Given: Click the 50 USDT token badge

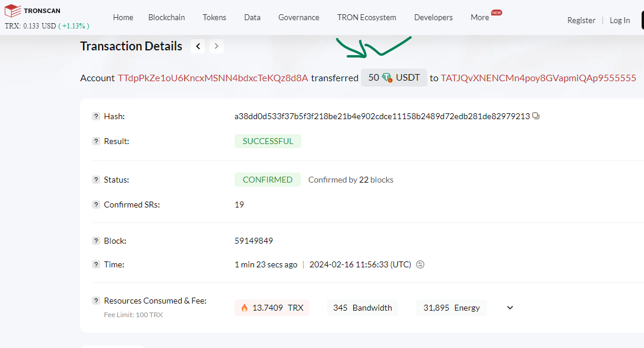Looking at the screenshot, I should (x=394, y=78).
